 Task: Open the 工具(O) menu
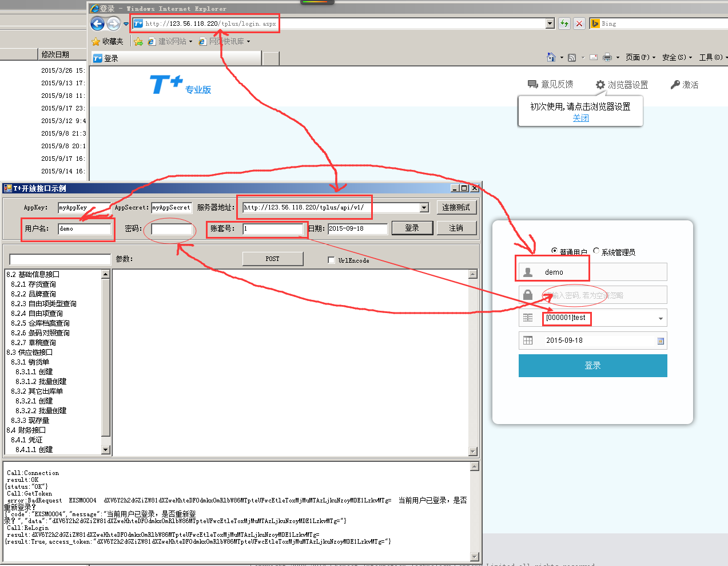click(x=713, y=57)
